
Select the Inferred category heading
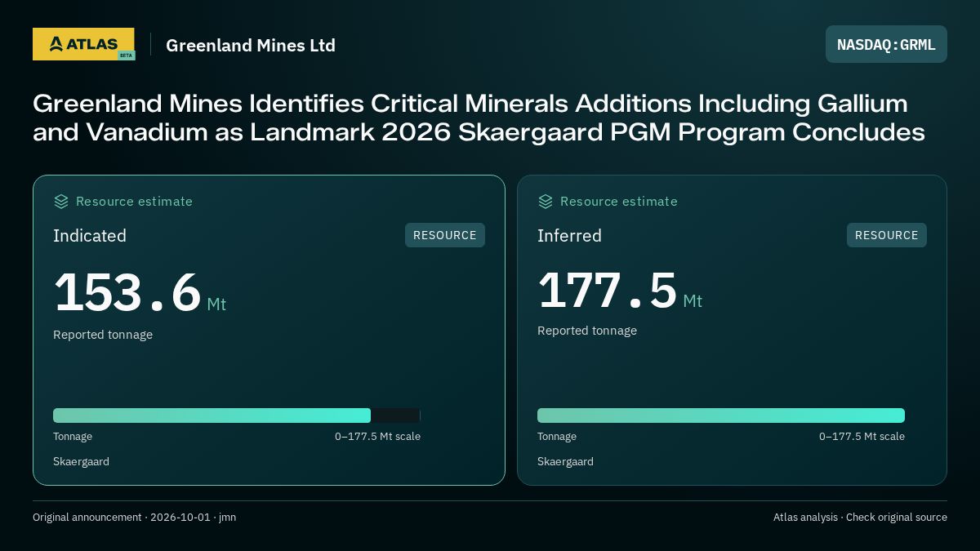(569, 236)
